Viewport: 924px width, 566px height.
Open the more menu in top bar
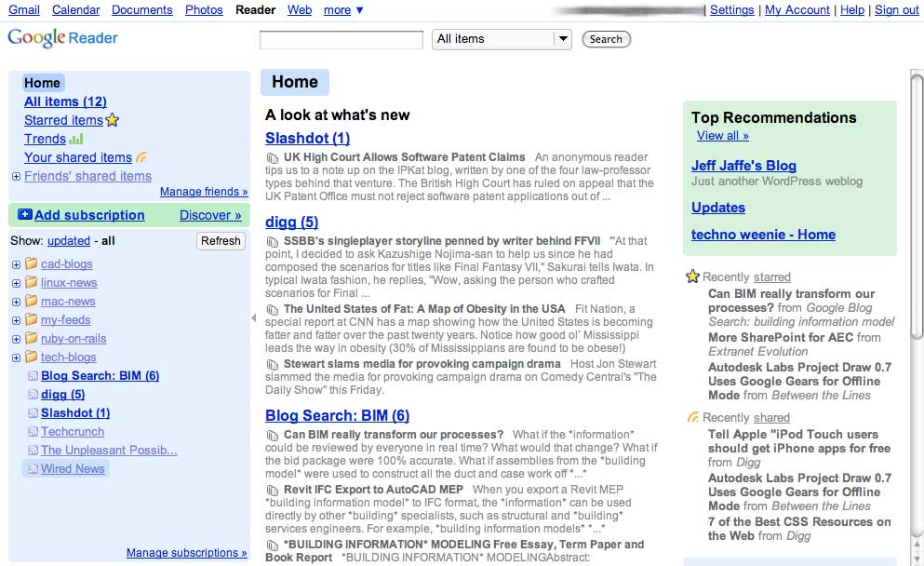point(343,10)
